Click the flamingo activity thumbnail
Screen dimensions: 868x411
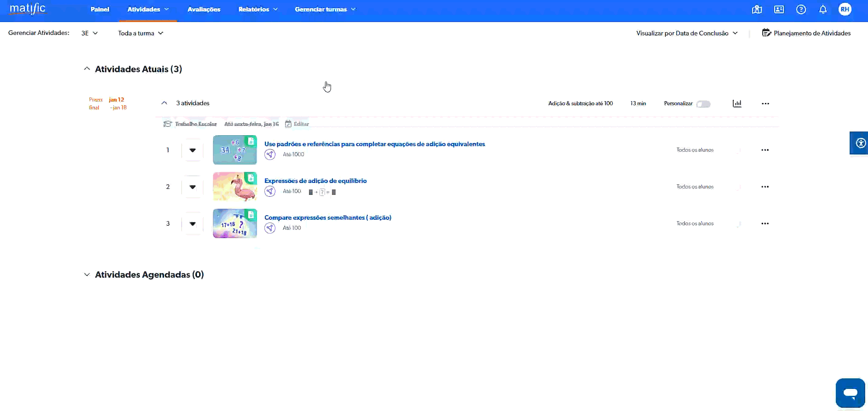tap(234, 187)
